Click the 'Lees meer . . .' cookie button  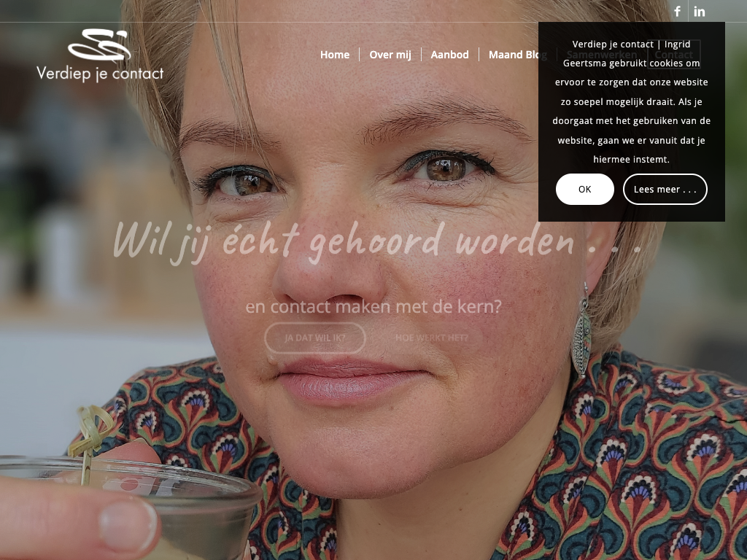coord(665,189)
